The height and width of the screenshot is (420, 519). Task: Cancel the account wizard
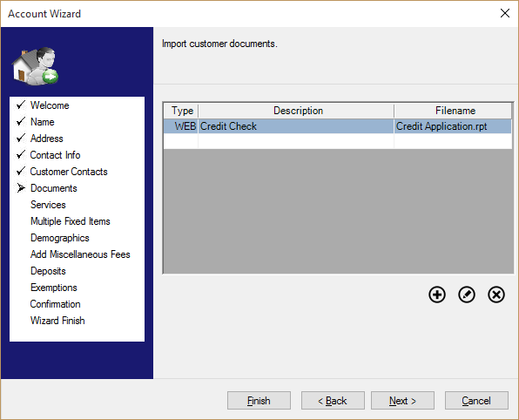tap(476, 401)
